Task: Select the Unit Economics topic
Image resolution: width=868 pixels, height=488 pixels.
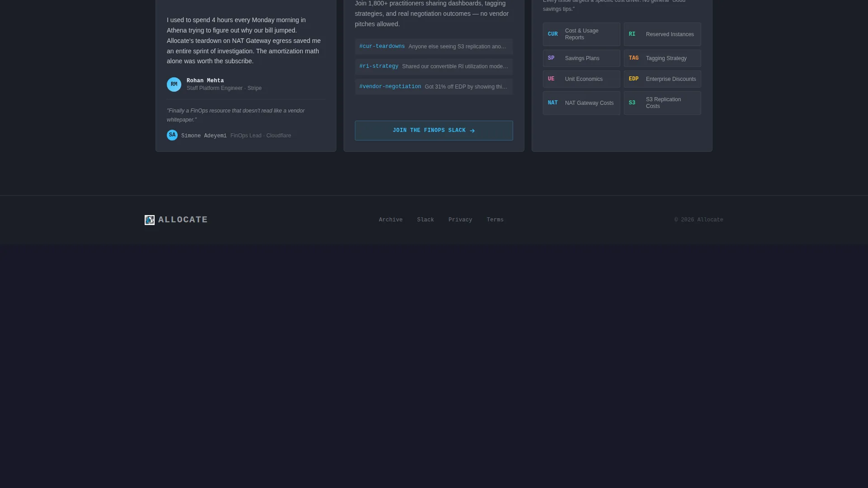Action: pos(581,79)
